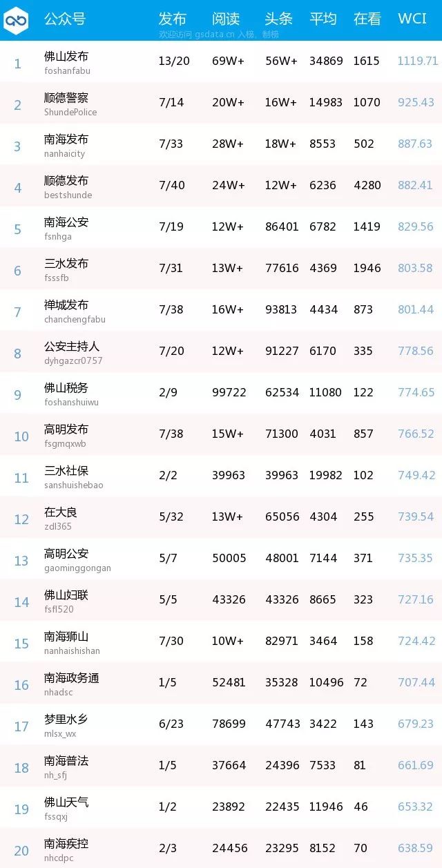Sort by the WCI column header
Image resolution: width=442 pixels, height=868 pixels.
(x=412, y=19)
